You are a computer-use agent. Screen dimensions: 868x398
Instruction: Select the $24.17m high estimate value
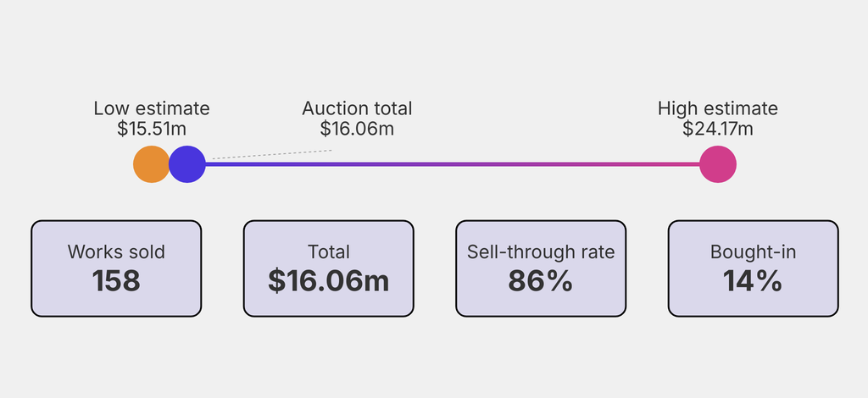point(718,129)
